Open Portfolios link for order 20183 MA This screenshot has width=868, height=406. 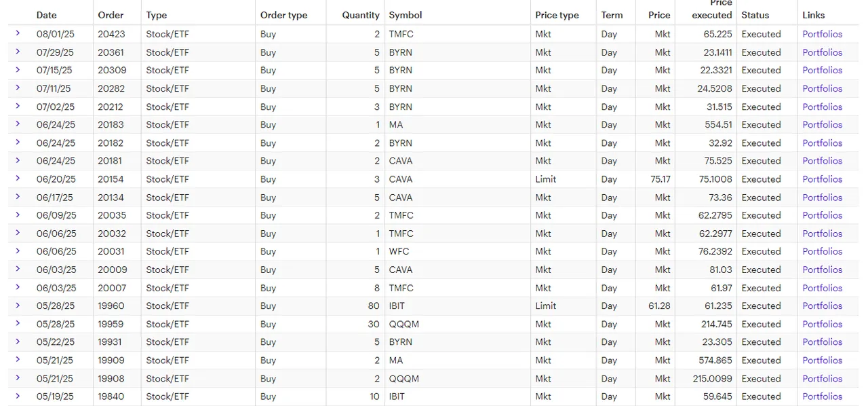click(822, 125)
